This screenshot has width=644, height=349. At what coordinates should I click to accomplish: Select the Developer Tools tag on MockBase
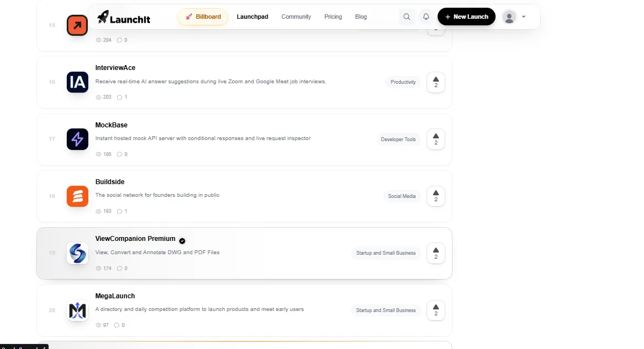[398, 139]
